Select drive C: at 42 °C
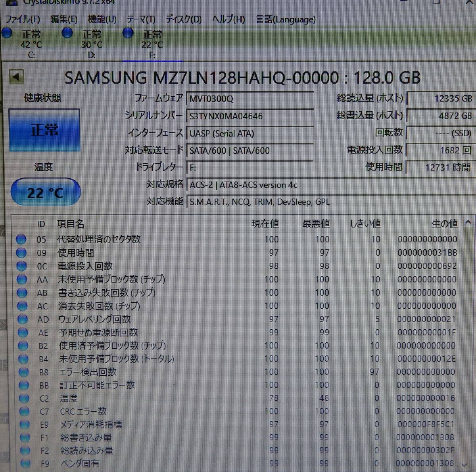The height and width of the screenshot is (472, 476). [31, 44]
